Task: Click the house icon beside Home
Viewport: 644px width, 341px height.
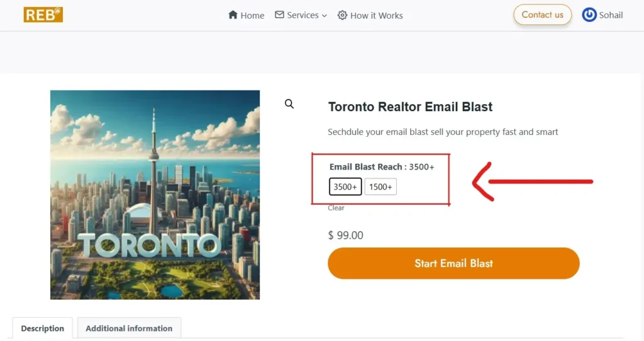Action: click(233, 15)
